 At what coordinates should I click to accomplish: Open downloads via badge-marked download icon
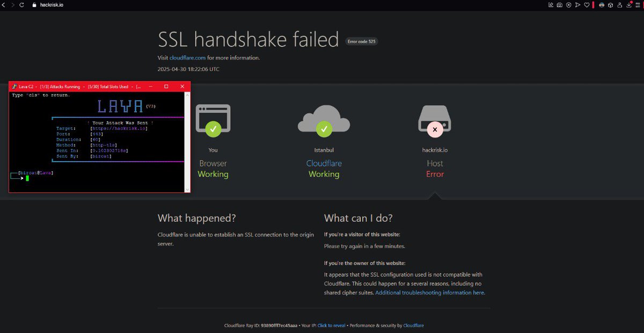[629, 5]
